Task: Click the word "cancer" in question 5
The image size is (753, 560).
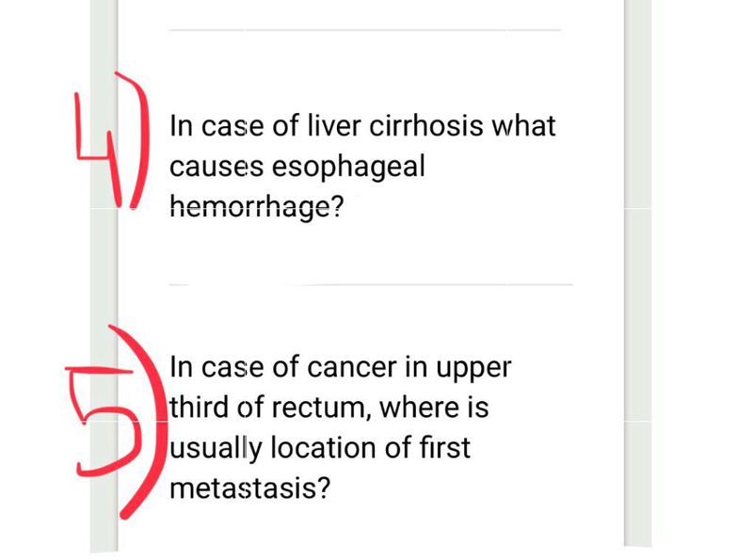Action: pyautogui.click(x=354, y=367)
